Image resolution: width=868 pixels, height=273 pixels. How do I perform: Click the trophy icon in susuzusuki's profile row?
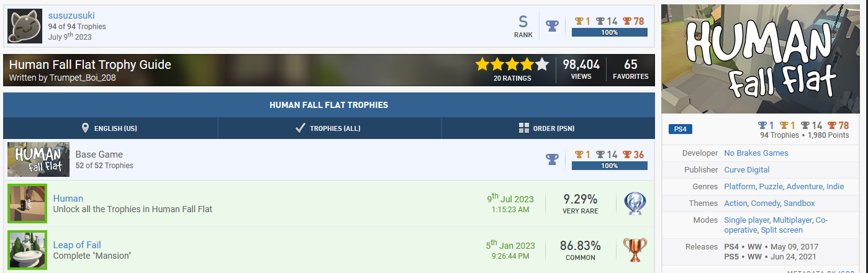point(551,26)
